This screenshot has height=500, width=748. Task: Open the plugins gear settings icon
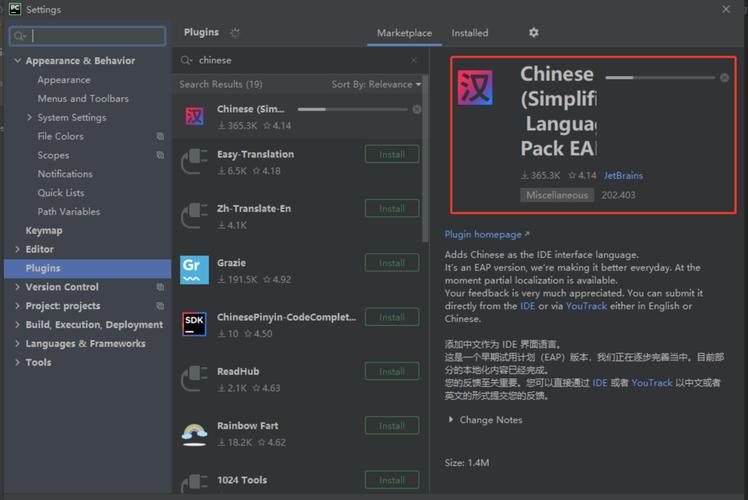coord(533,32)
